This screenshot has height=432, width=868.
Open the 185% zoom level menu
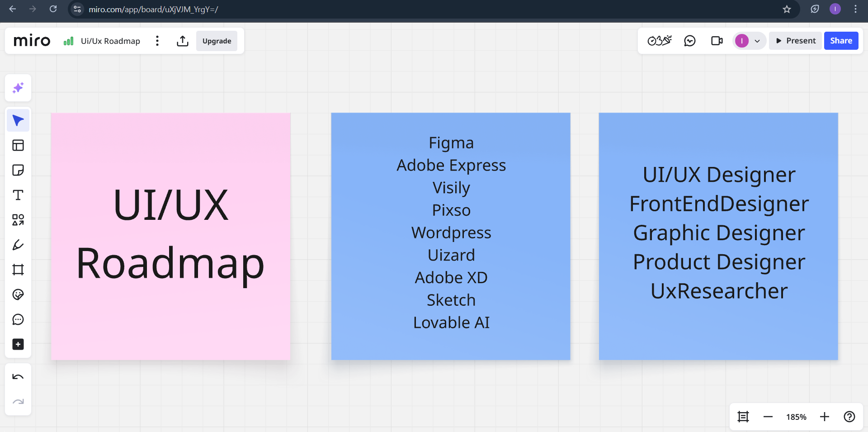tap(796, 417)
